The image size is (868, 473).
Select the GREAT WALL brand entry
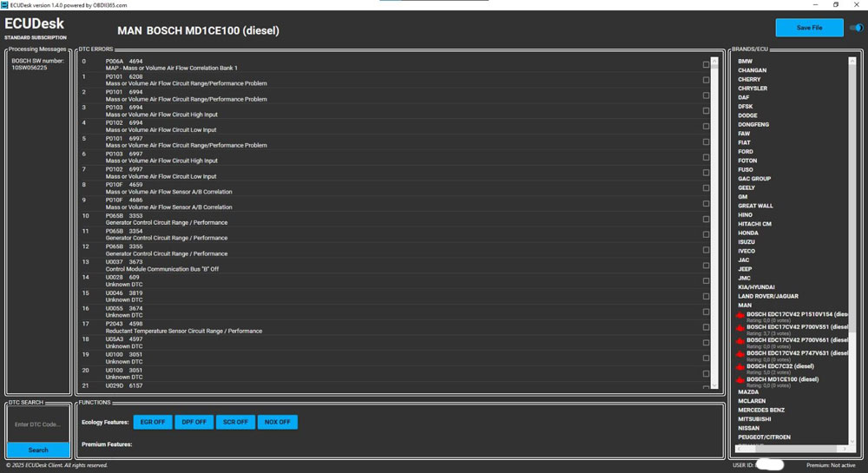[x=755, y=206]
